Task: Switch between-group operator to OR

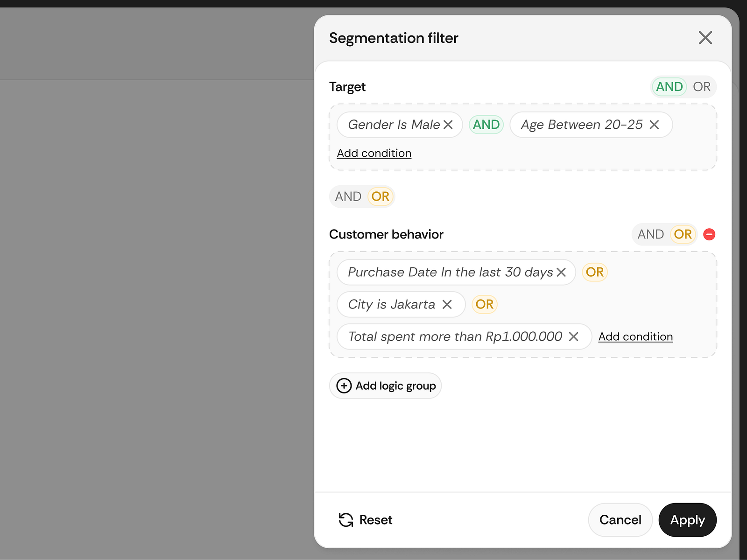Action: [381, 196]
